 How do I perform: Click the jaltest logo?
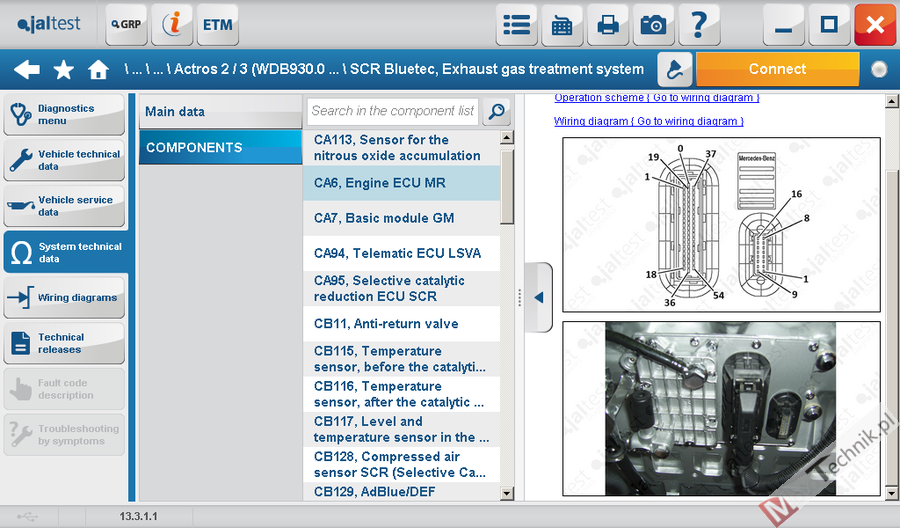click(49, 24)
